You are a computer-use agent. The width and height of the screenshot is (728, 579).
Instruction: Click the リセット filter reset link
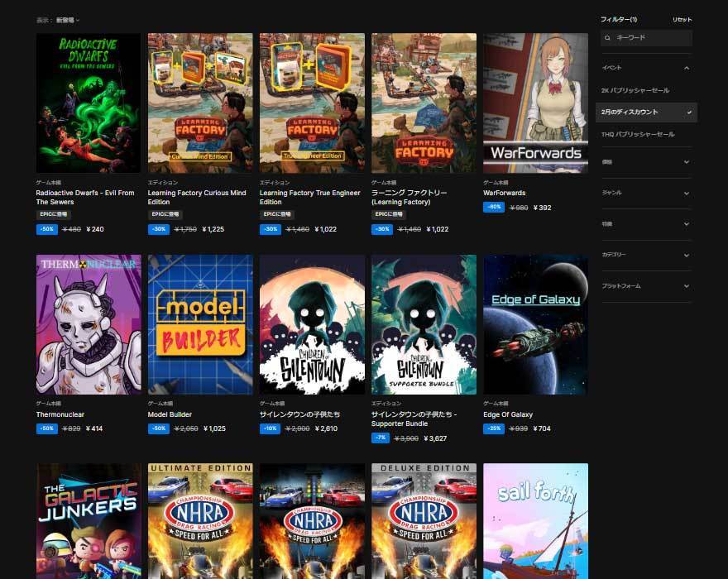(682, 20)
